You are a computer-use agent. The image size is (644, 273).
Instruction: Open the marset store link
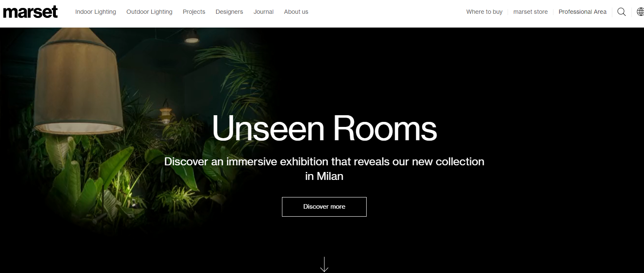tap(531, 12)
